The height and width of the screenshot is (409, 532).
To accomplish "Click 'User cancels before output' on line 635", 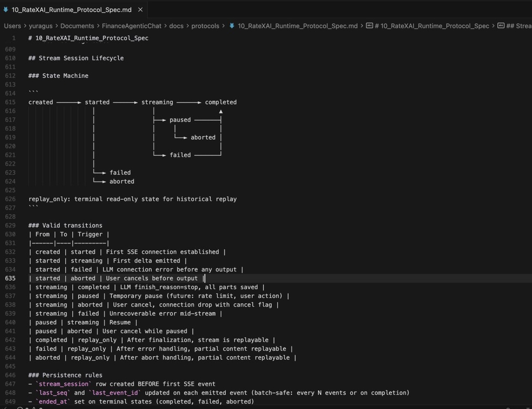I will (152, 278).
